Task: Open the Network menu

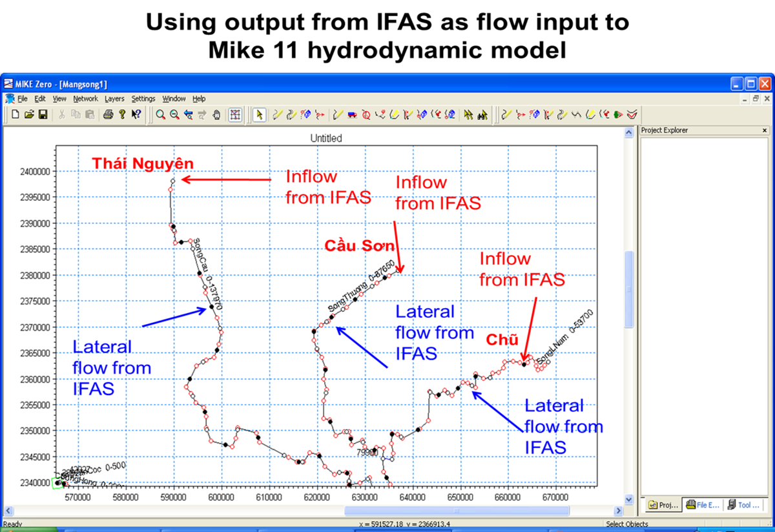Action: point(85,99)
